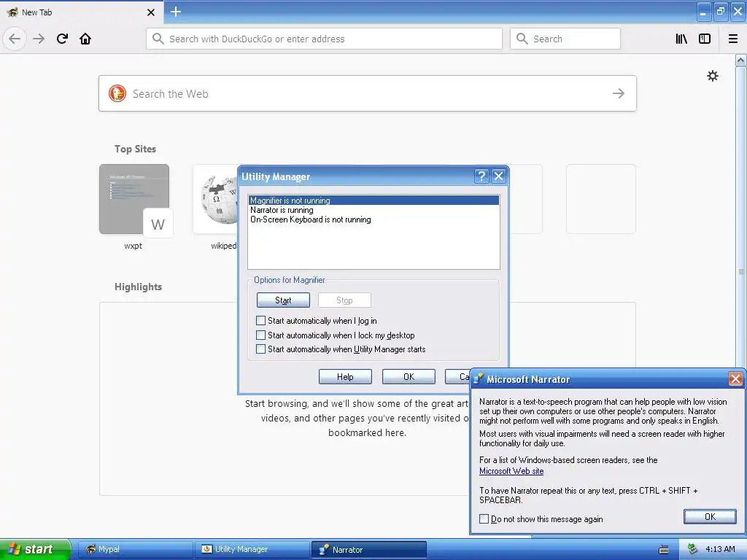Viewport: 747px width, 560px height.
Task: Click the system tray network icon
Action: [x=692, y=549]
